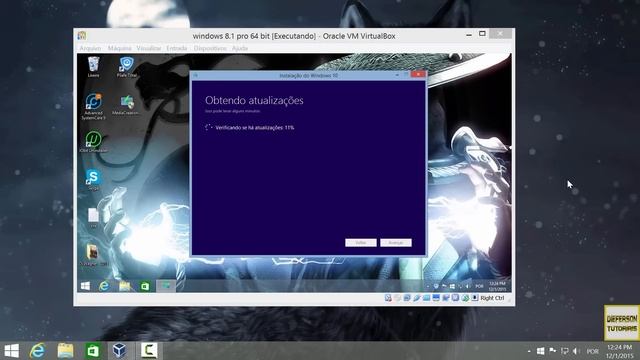This screenshot has height=360, width=640.
Task: Click host tray network icon
Action: pos(564,351)
